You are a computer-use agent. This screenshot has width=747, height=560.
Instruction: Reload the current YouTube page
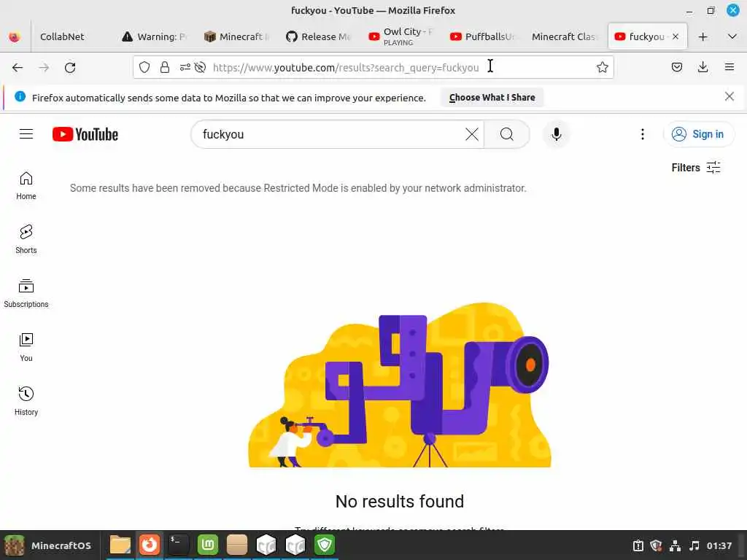coord(70,68)
